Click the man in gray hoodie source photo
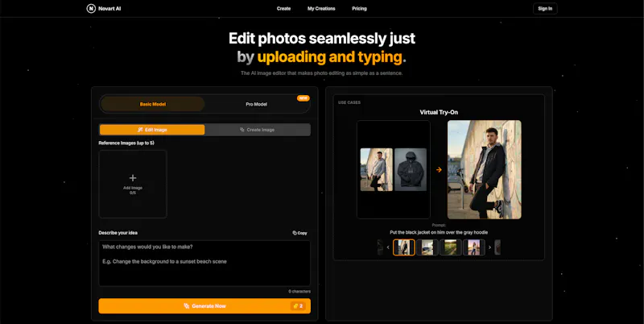 (x=377, y=169)
